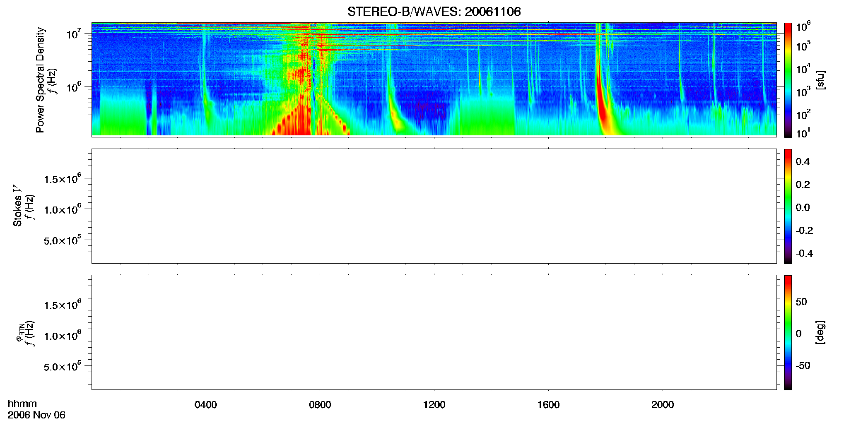This screenshot has height=447, width=868.
Task: Click the 10^7 frequency tick label
Action: click(x=73, y=34)
